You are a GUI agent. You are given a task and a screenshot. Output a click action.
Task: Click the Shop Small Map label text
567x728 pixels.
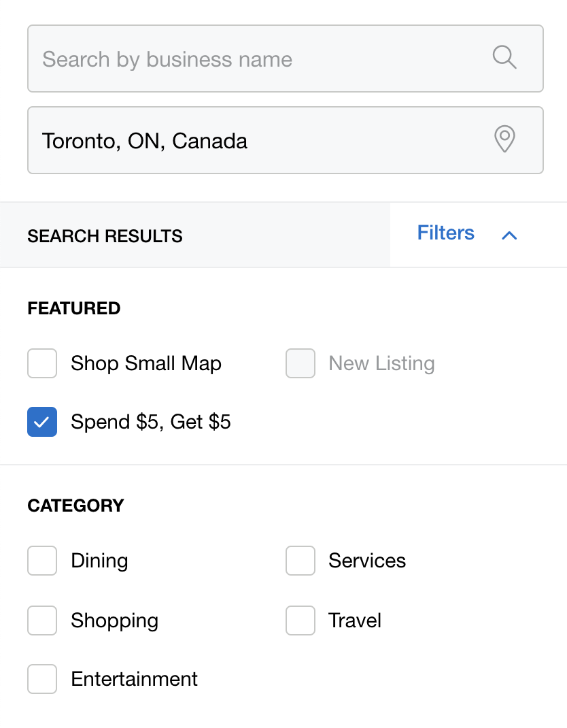[146, 363]
